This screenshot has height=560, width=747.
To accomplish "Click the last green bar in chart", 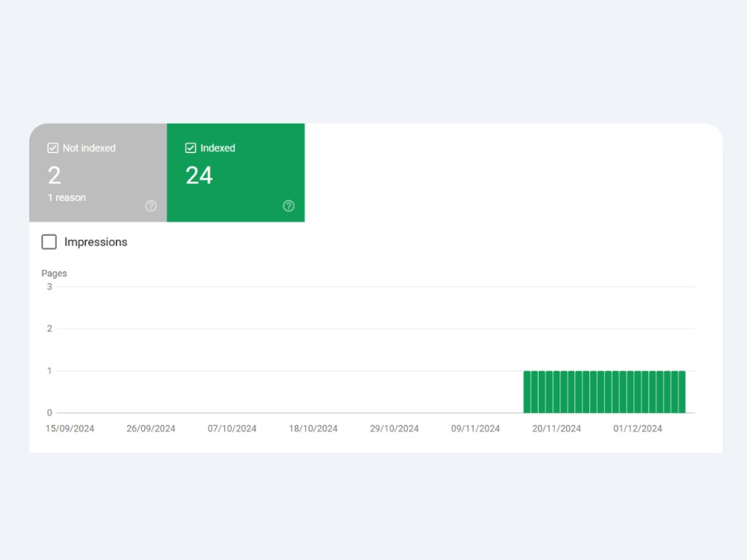I will coord(682,392).
